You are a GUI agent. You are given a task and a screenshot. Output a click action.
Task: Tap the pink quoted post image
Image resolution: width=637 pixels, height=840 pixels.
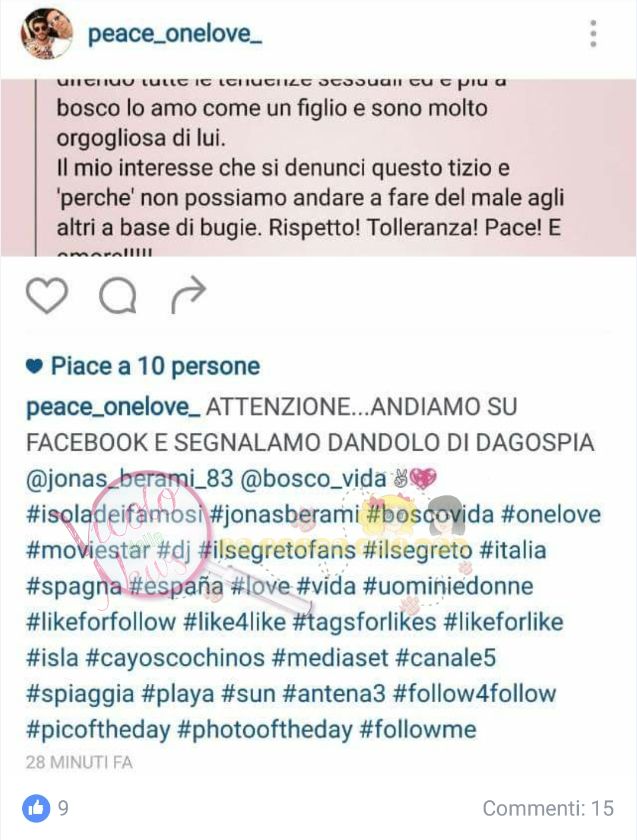click(318, 168)
